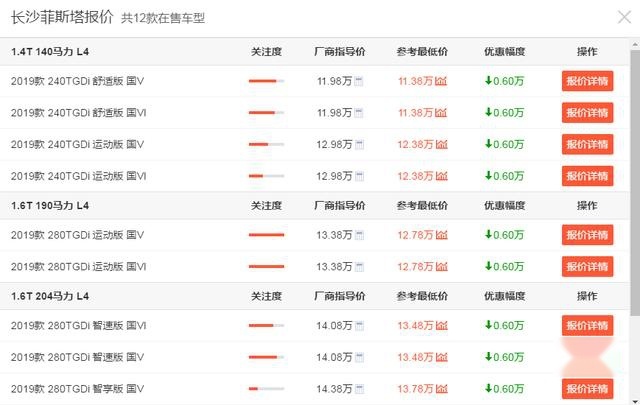Open model link 2019款 240TGDi 舒适版 国V
640x405 pixels.
pyautogui.click(x=78, y=81)
